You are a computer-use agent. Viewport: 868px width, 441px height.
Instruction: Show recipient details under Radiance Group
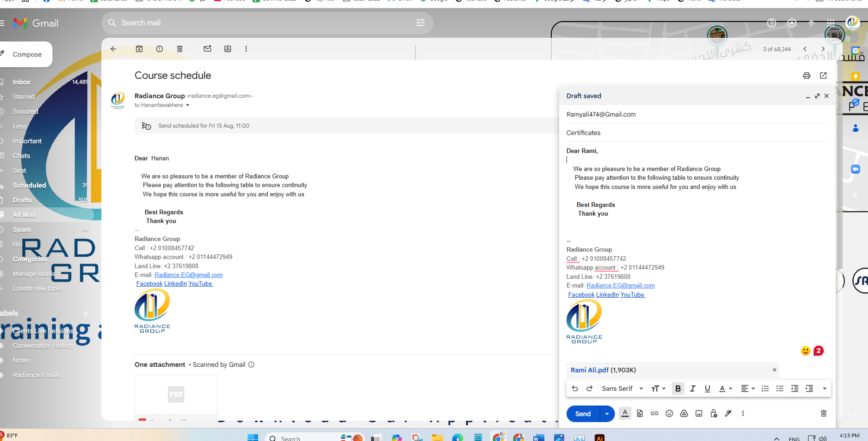coord(188,105)
